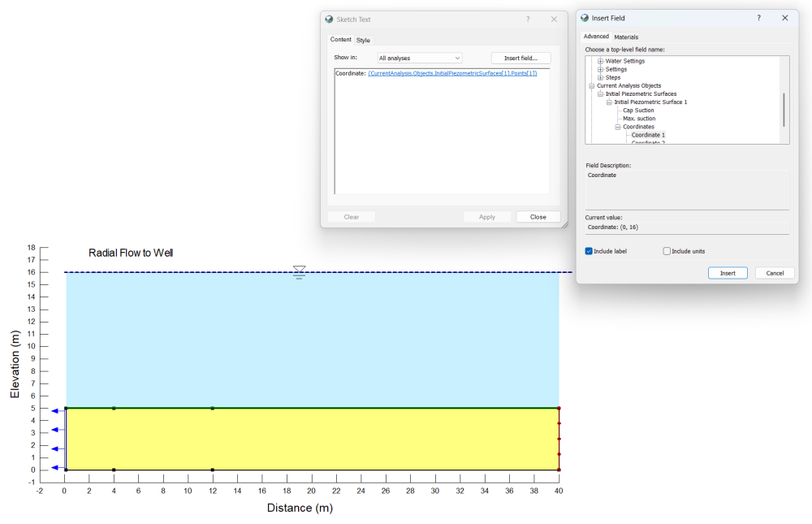Collapse the Initial Piezometric Surfaces node
The height and width of the screenshot is (524, 812).
tap(601, 94)
